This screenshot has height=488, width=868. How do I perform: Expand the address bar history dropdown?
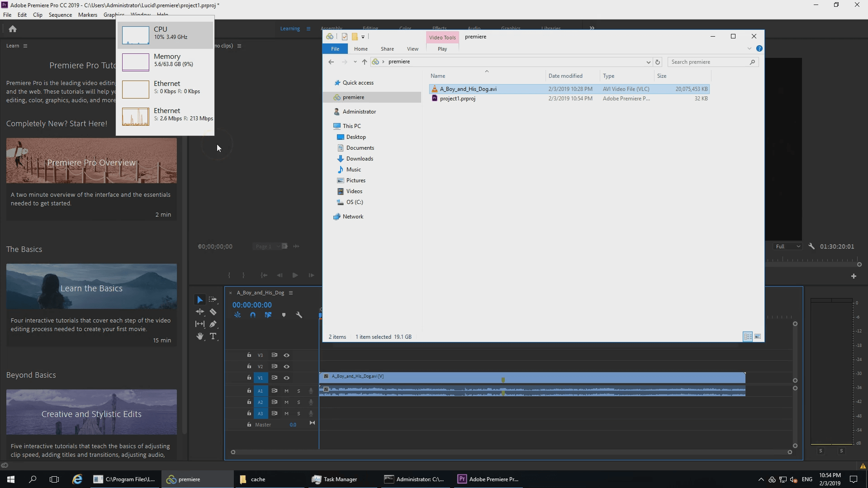click(x=648, y=62)
